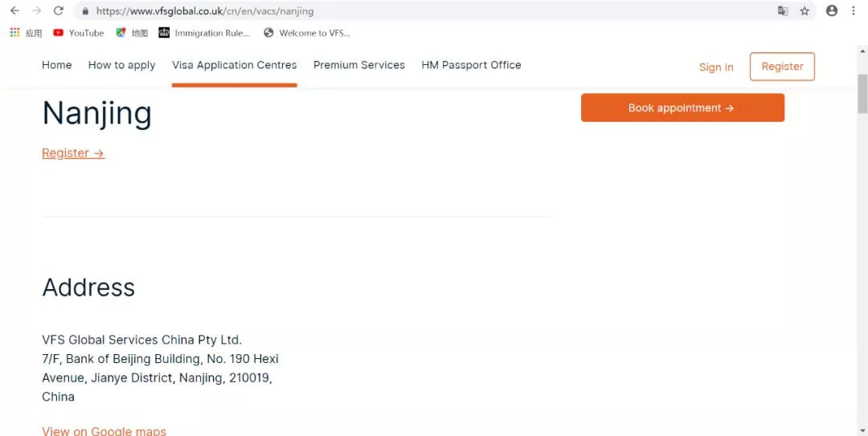Open Immigration Rules bookmark
The image size is (868, 436).
204,33
